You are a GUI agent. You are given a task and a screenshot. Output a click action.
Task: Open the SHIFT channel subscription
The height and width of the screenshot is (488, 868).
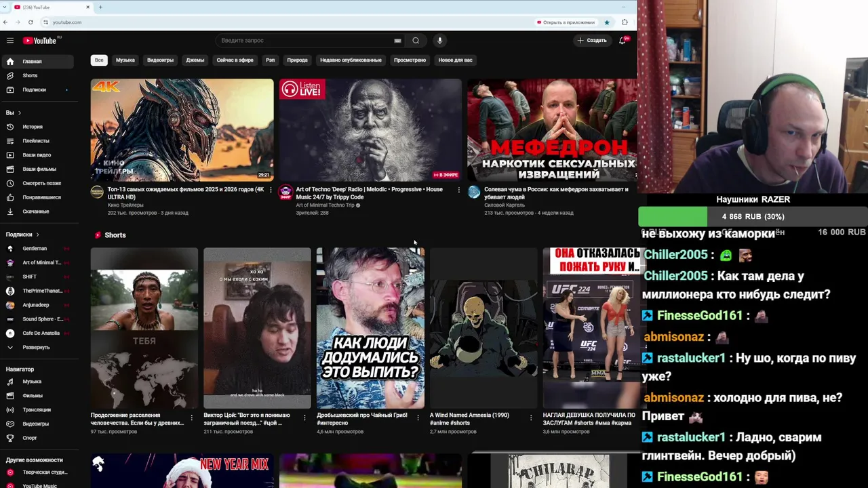(x=37, y=277)
